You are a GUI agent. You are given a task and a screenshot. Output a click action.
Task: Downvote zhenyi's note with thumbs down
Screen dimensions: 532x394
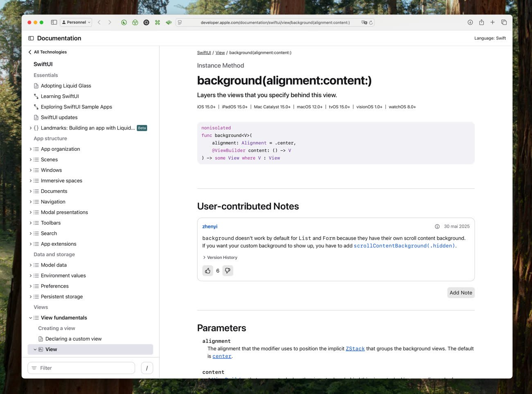[x=228, y=271]
